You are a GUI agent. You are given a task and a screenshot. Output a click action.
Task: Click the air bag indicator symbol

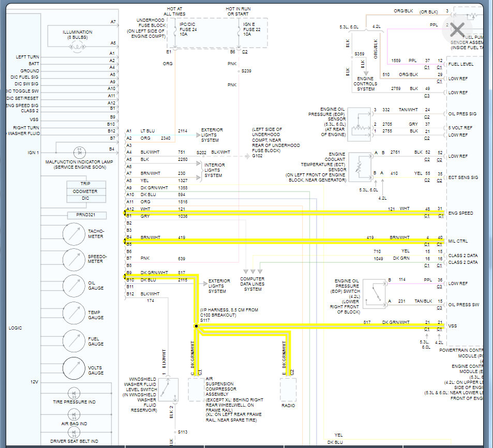[x=73, y=414]
